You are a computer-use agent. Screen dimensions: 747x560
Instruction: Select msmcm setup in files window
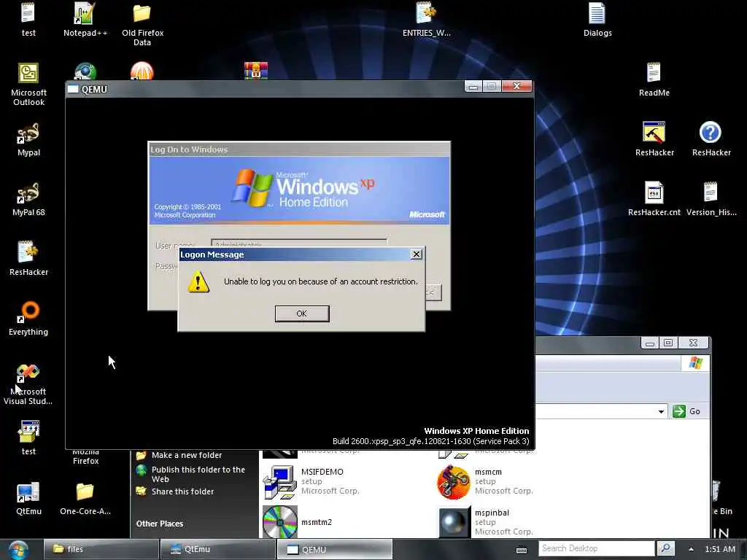pyautogui.click(x=485, y=481)
